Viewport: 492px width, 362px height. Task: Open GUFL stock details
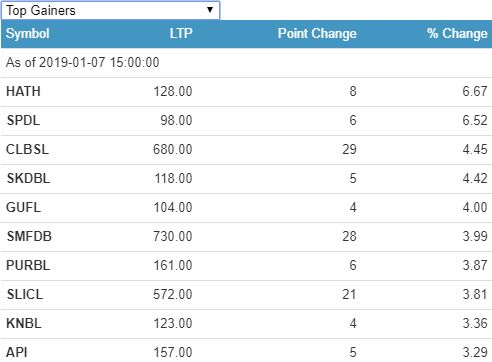(23, 207)
